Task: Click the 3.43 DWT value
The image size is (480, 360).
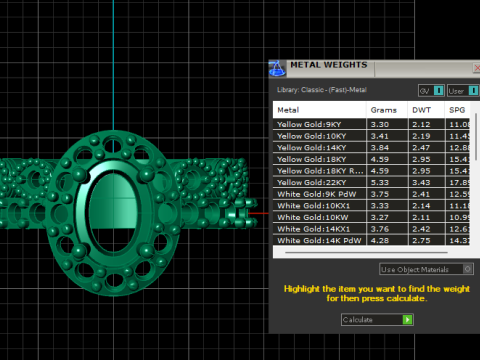Action: [421, 182]
